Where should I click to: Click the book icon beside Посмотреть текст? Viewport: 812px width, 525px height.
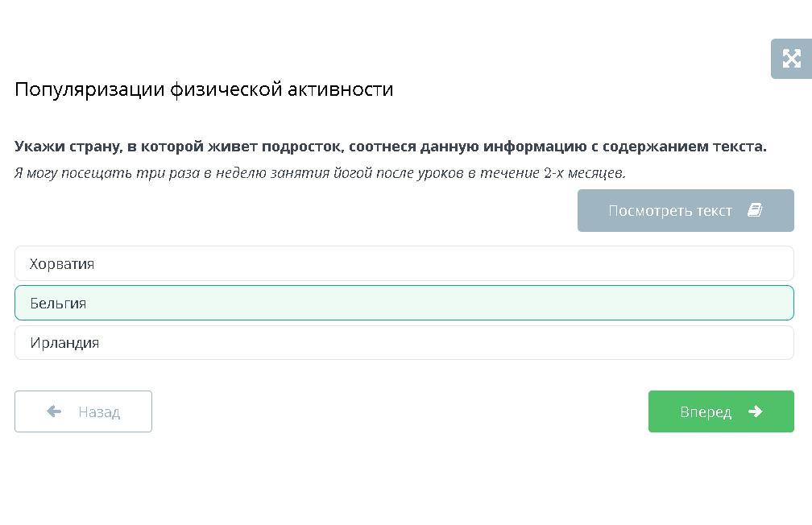755,210
